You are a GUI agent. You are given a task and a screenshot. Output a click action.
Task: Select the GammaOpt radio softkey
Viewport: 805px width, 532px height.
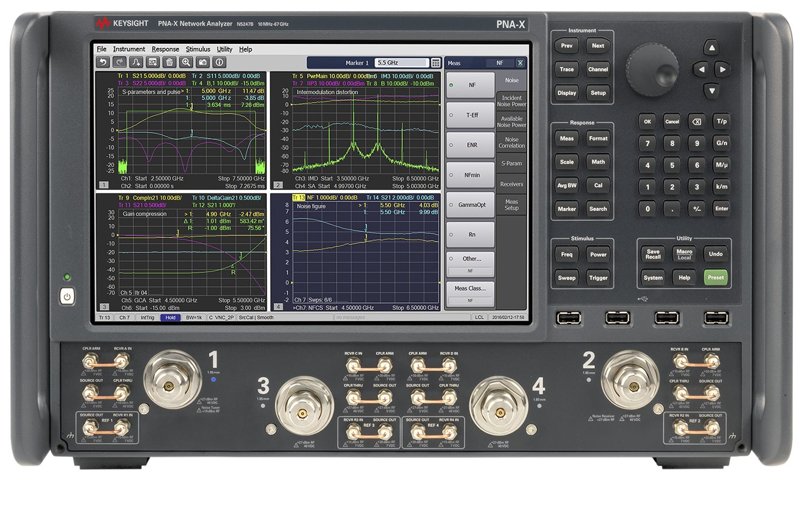(470, 205)
